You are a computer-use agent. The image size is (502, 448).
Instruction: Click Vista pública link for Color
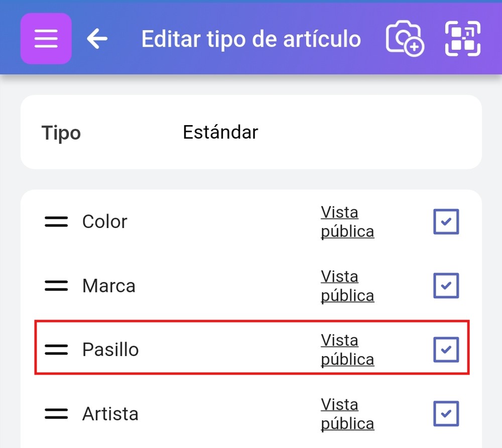[x=347, y=222]
